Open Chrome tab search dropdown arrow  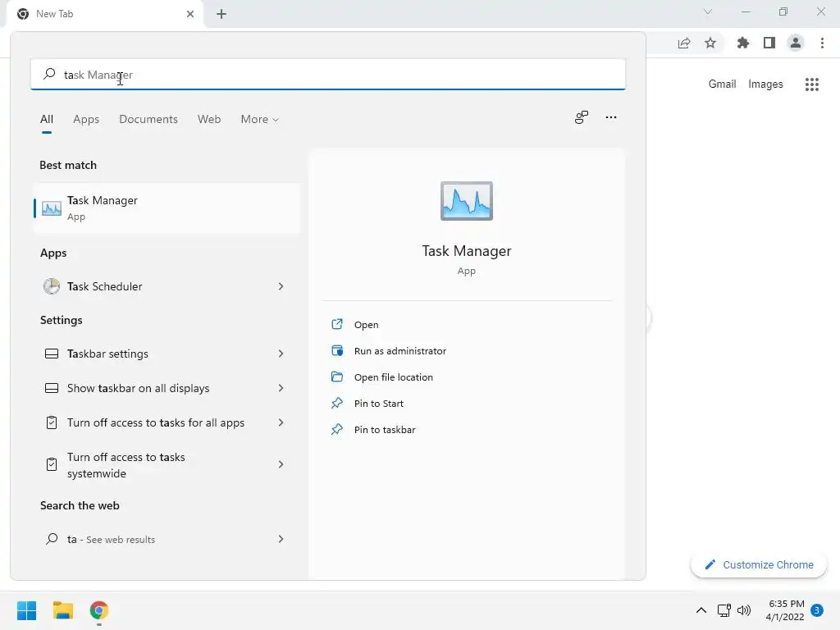[x=708, y=11]
